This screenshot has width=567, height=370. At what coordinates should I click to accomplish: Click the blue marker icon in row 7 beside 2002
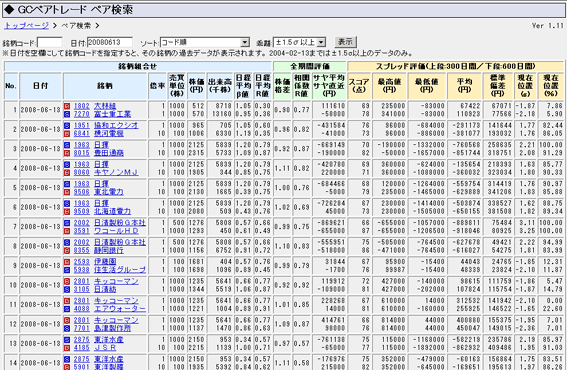tap(67, 223)
